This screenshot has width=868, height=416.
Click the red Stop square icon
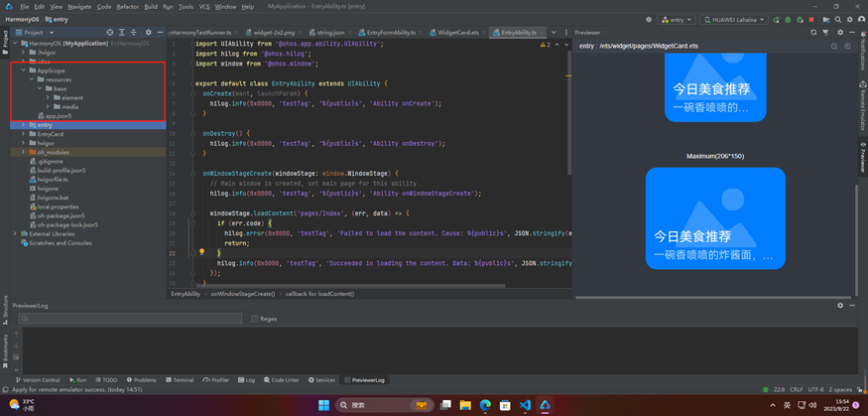pyautogui.click(x=811, y=20)
